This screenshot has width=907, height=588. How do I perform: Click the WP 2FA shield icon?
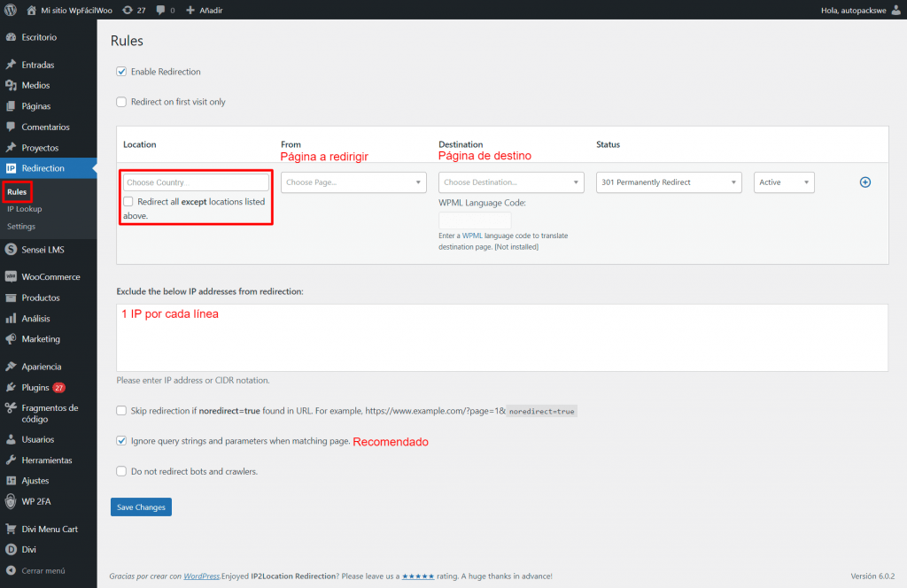(x=11, y=501)
